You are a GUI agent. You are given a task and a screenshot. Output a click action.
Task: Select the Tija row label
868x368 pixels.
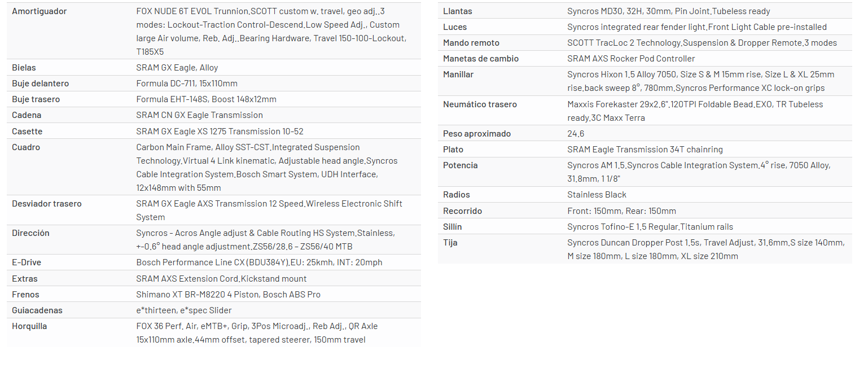click(x=450, y=243)
